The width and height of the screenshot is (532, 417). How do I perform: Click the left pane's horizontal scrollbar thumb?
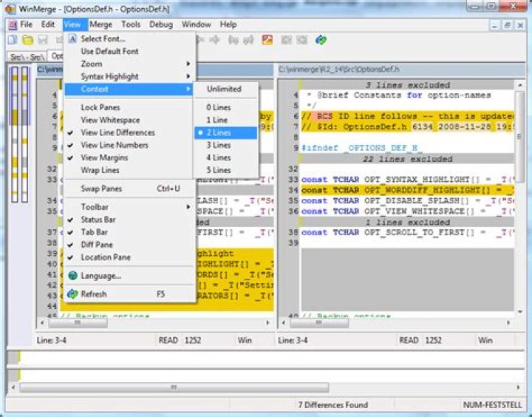click(x=78, y=322)
